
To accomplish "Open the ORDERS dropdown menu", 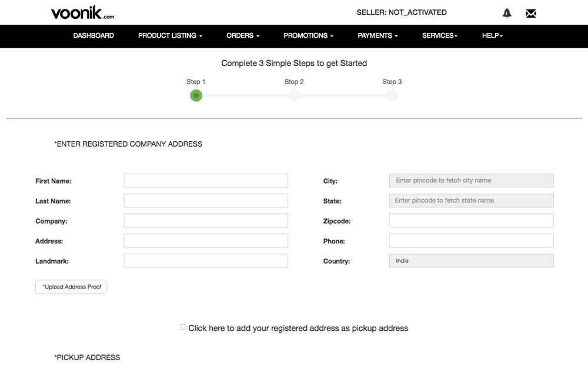I will coord(242,35).
